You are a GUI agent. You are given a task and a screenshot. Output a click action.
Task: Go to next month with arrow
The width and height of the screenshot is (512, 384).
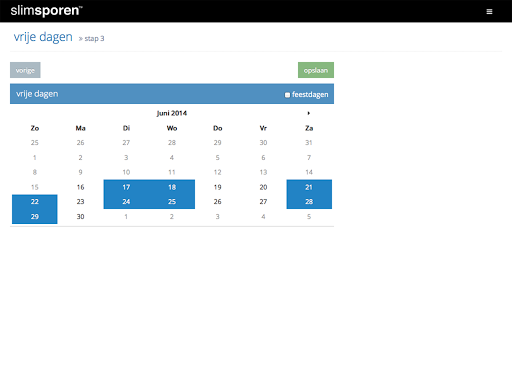[x=309, y=113]
